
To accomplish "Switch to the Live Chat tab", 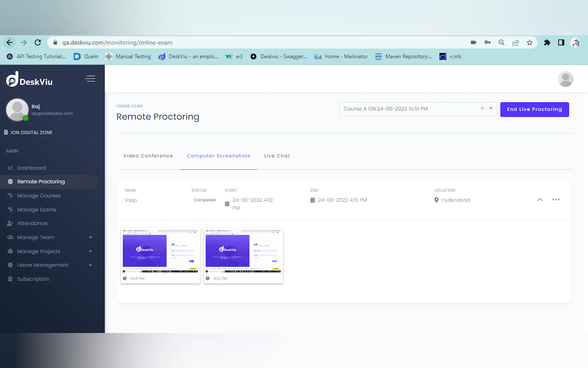I will (277, 156).
